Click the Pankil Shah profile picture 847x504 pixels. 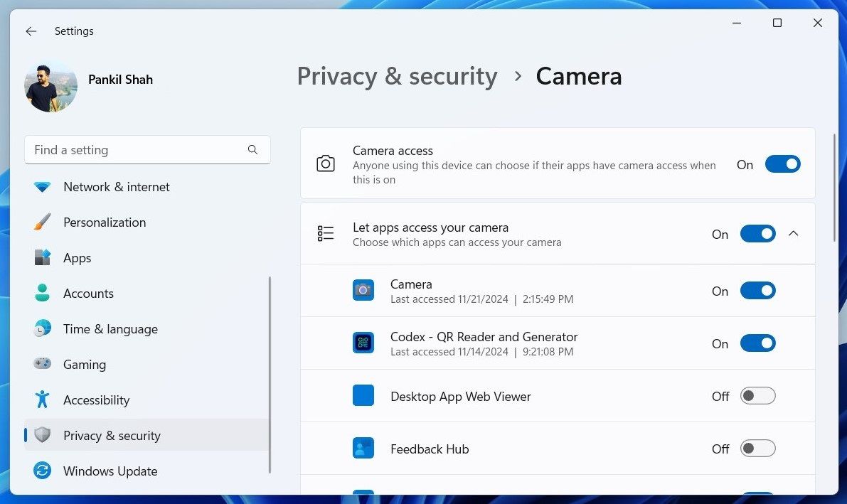coord(50,86)
